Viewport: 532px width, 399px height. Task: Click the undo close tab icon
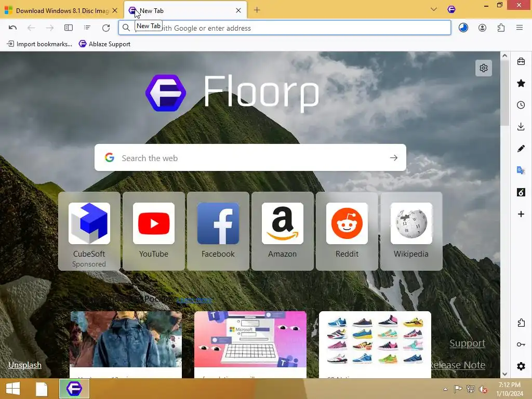12,28
